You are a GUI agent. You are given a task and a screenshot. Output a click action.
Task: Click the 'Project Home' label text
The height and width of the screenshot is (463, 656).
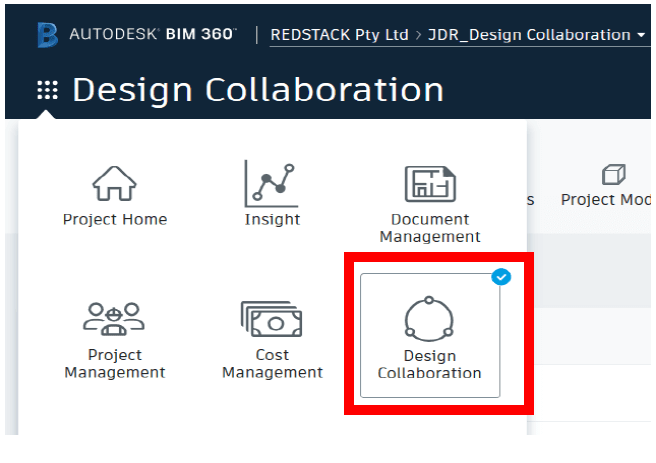click(x=115, y=219)
